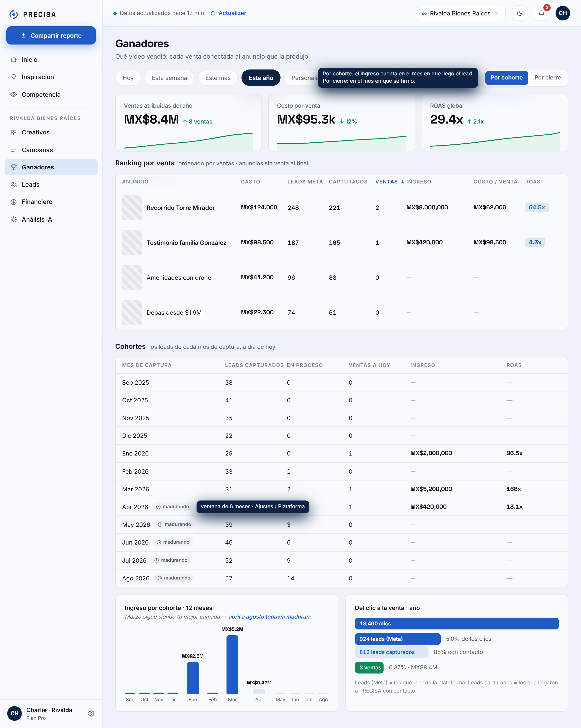
Task: Click the PRECISA logo icon
Action: click(x=13, y=14)
